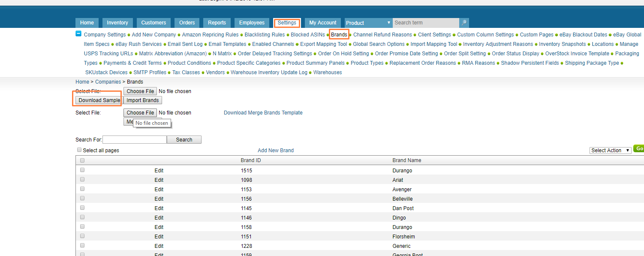Click the Download Sample button

tap(99, 100)
